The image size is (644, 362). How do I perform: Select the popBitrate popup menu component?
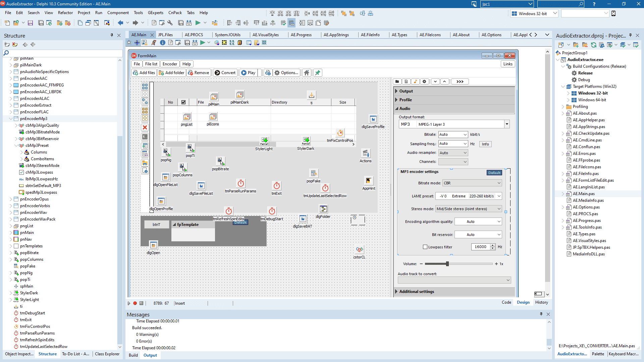[x=220, y=161]
